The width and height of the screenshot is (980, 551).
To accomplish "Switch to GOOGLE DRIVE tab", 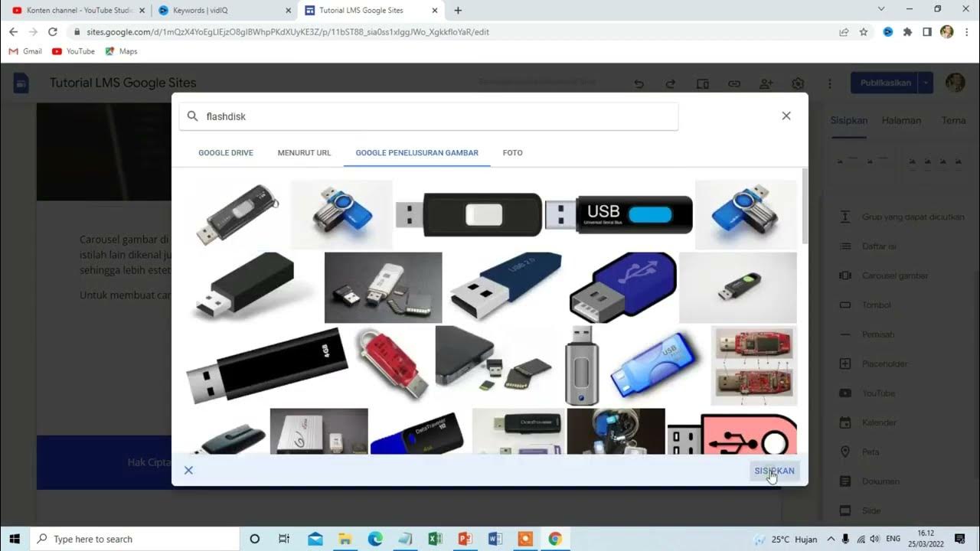I will (x=226, y=153).
